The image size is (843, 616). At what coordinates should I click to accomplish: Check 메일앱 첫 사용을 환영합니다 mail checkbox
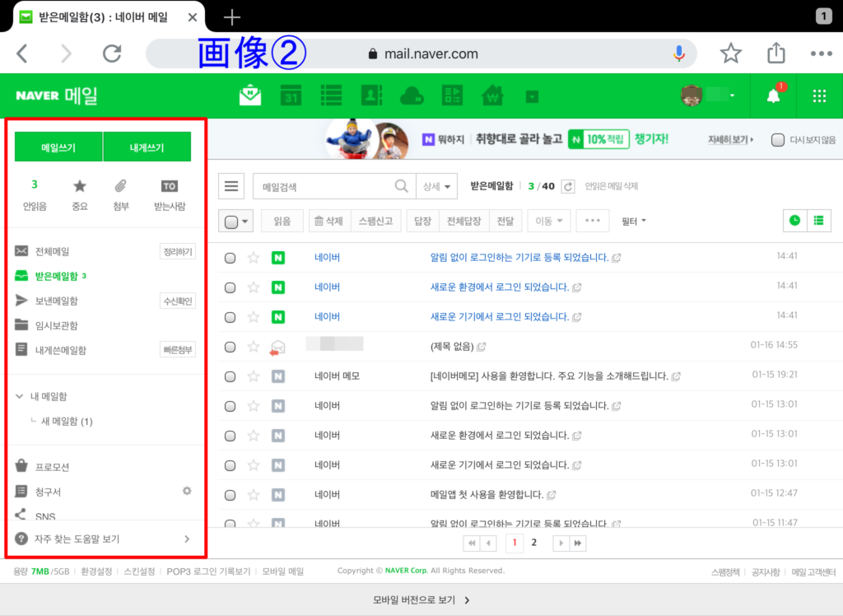(231, 495)
